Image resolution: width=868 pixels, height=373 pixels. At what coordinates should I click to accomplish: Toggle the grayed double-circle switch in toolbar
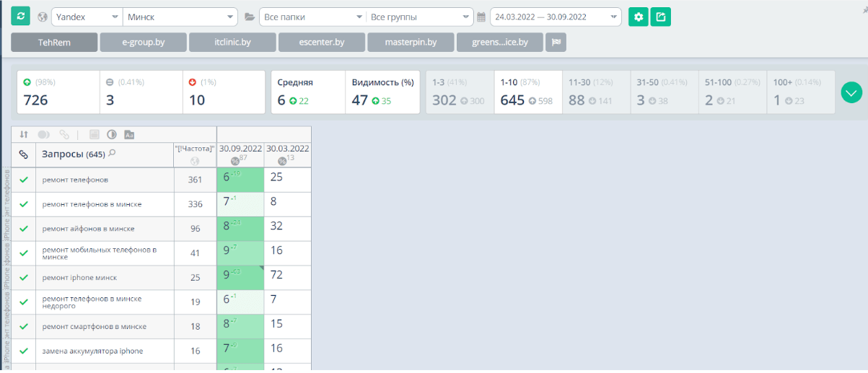[44, 134]
